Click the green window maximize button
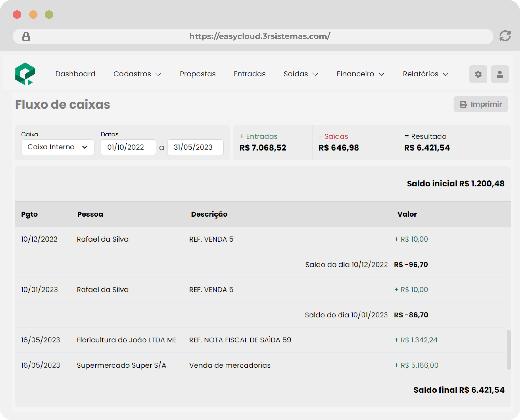The width and height of the screenshot is (520, 420). (49, 15)
